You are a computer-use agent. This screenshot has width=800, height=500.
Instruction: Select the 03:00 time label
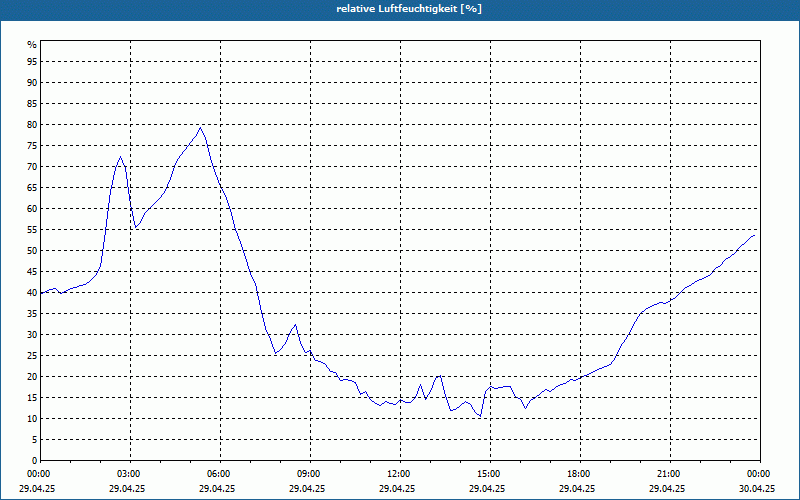(x=130, y=474)
